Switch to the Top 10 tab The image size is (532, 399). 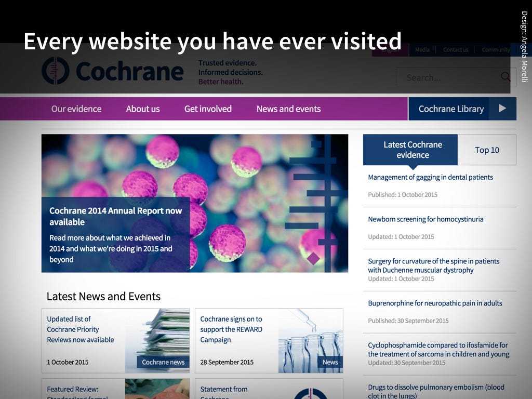[x=487, y=150]
